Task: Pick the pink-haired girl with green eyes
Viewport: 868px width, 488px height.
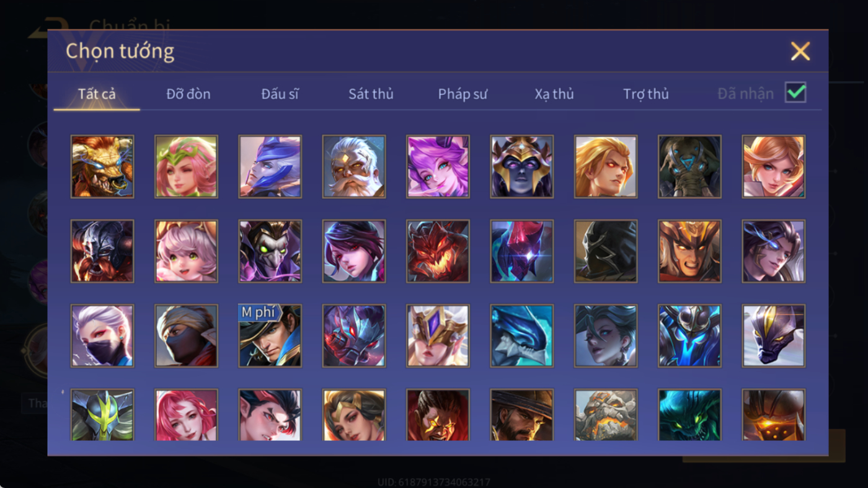Action: [x=186, y=251]
